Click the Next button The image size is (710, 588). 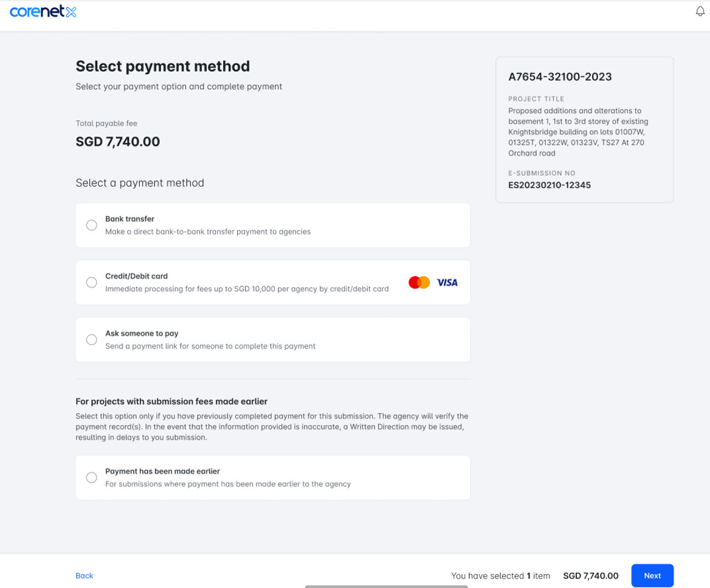click(652, 575)
